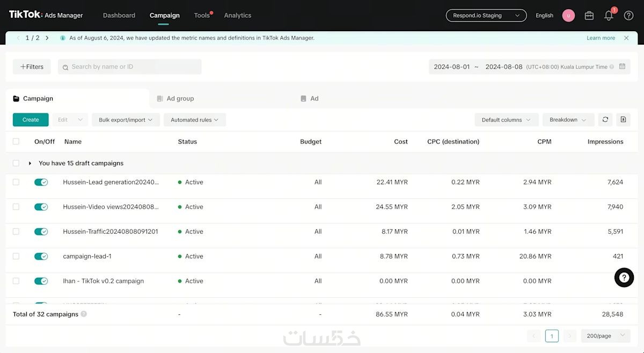The height and width of the screenshot is (353, 644).
Task: Refresh the campaign table data
Action: coord(605,120)
